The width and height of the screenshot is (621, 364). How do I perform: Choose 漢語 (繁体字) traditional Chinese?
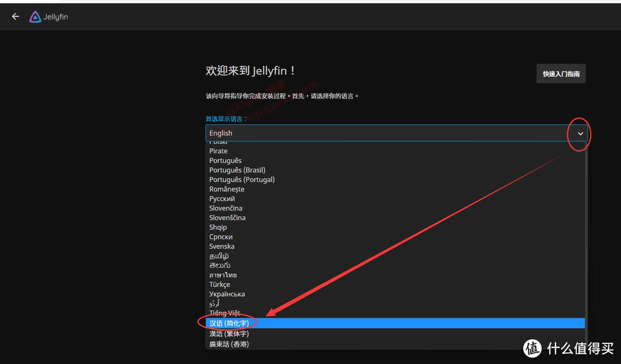pos(395,334)
